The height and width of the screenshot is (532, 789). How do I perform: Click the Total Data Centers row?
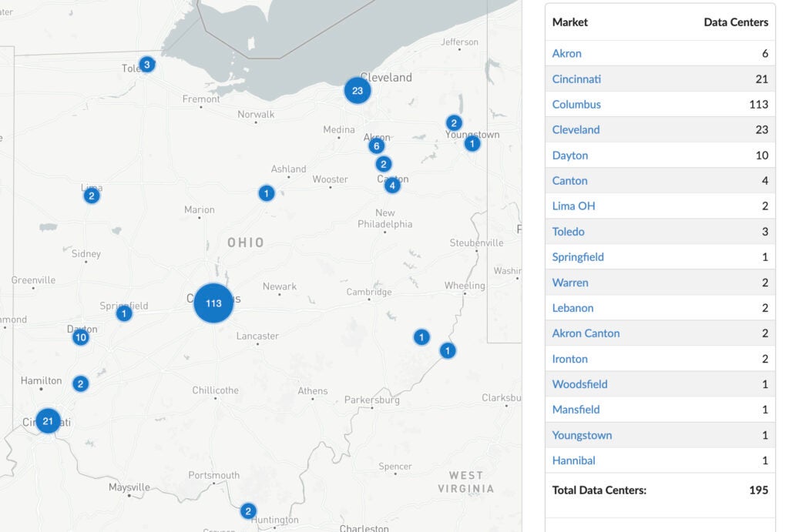[x=599, y=489]
